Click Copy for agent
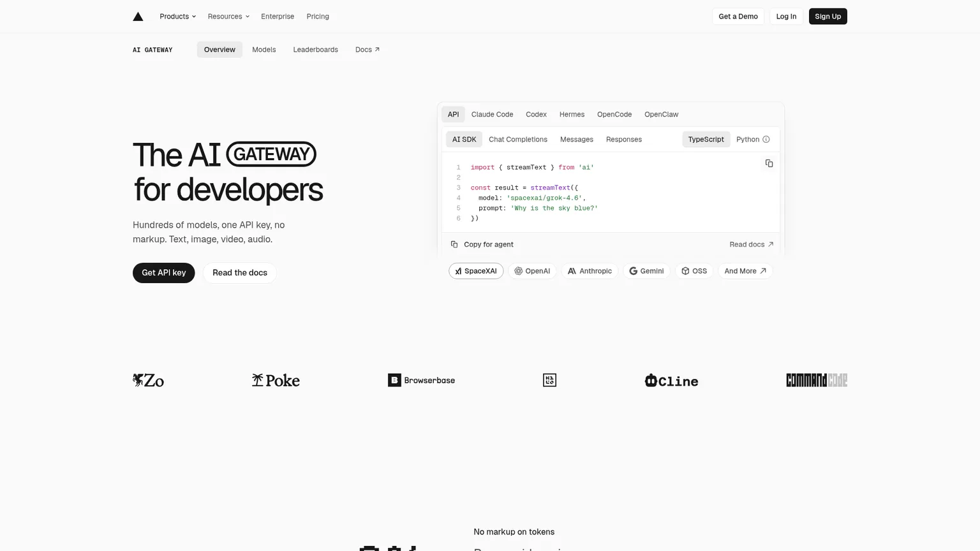 tap(482, 245)
